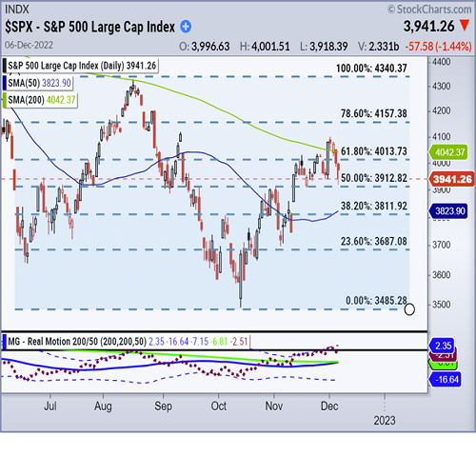Click the date 06-Dec-2022
Viewport: 476px width, 476px height.
pyautogui.click(x=29, y=45)
